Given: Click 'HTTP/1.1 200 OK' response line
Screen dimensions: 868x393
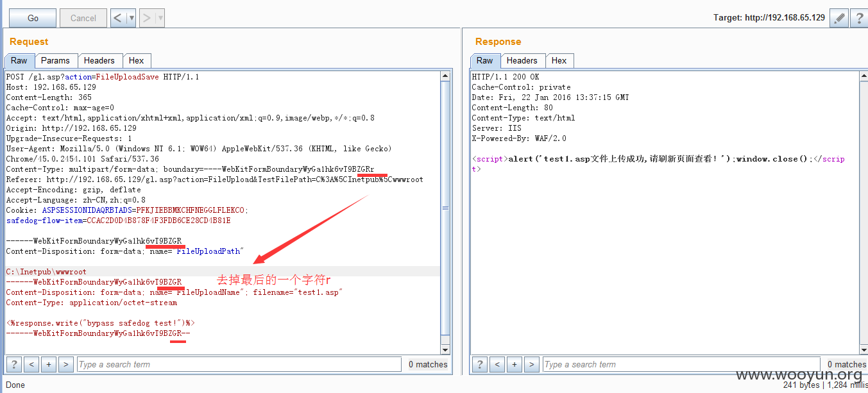Looking at the screenshot, I should 505,77.
